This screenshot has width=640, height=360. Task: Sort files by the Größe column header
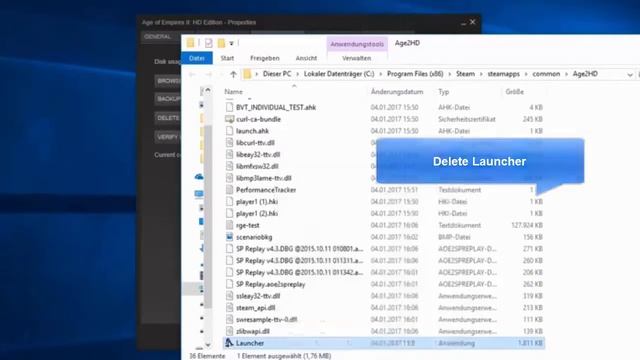coord(514,92)
